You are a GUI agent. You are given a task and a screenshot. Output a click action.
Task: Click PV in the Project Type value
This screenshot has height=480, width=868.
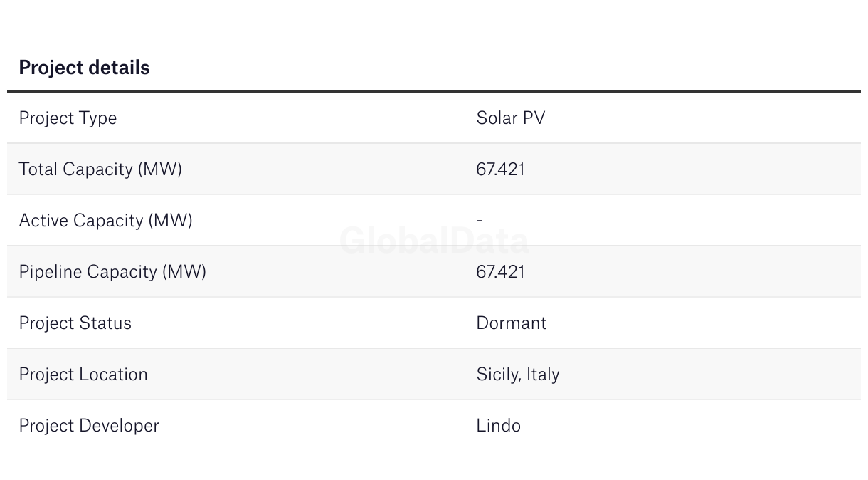tap(534, 118)
